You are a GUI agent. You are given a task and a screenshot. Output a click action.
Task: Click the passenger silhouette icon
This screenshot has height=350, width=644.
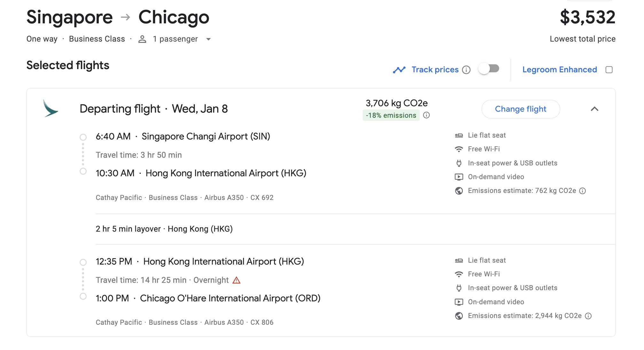pyautogui.click(x=142, y=39)
